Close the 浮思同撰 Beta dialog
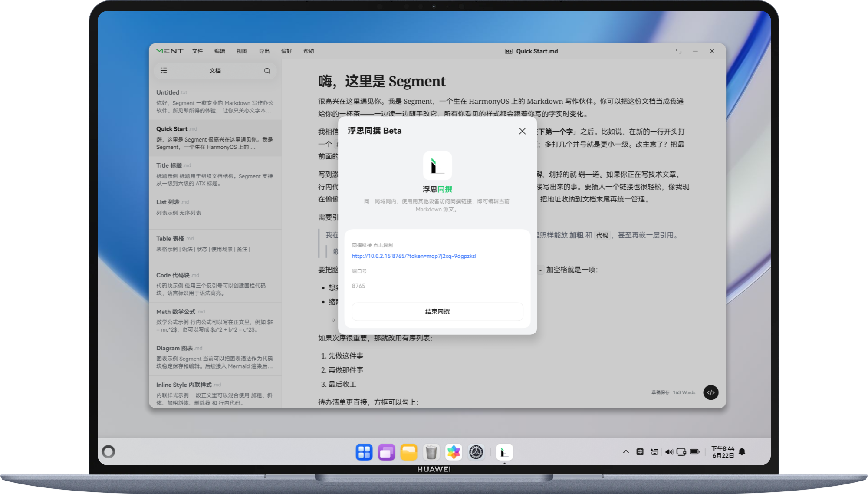Screen dimensions: 868x494 (522, 131)
